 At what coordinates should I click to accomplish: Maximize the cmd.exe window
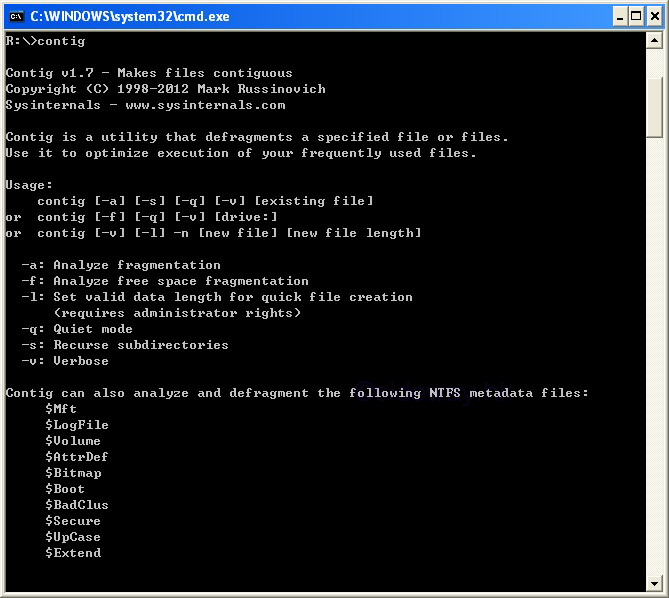point(636,17)
